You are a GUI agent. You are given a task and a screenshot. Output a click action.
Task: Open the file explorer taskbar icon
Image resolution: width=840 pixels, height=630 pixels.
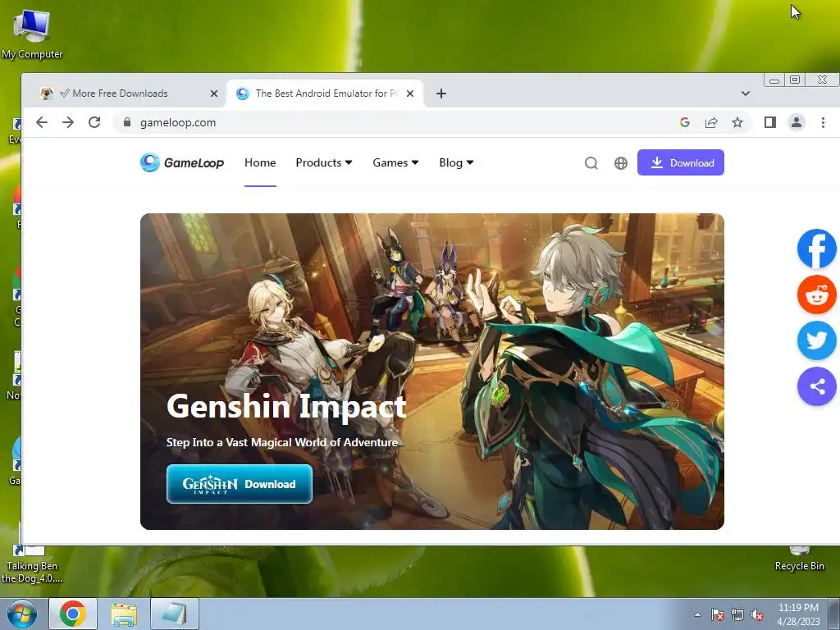point(124,614)
